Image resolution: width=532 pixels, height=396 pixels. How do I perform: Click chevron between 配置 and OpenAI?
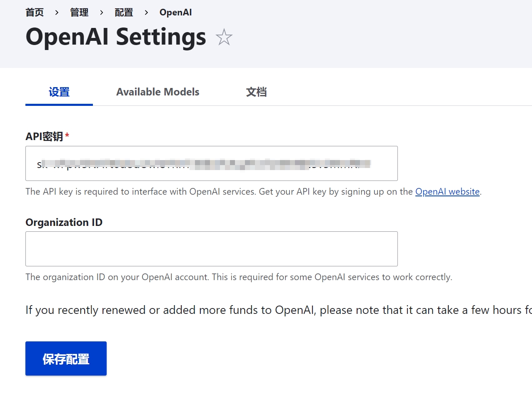pos(146,13)
